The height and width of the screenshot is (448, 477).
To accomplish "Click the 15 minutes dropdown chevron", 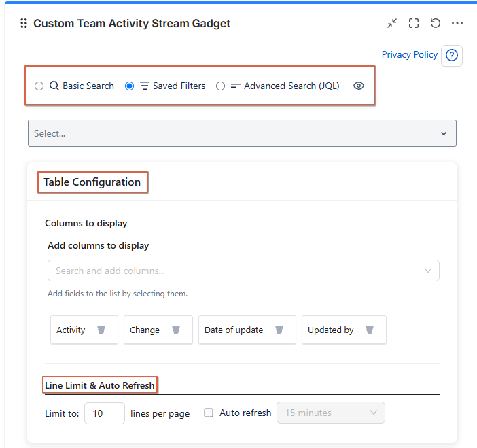I will point(374,413).
